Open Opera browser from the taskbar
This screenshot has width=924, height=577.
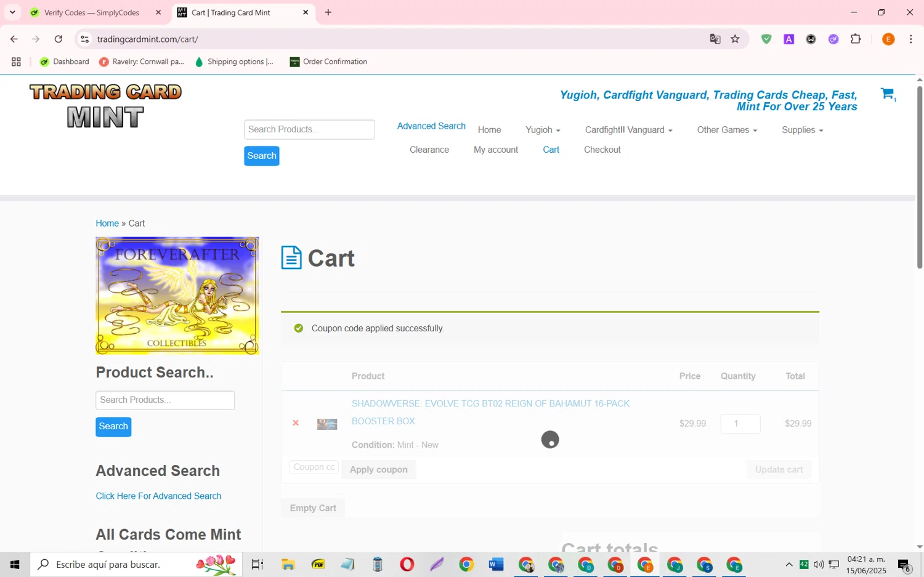(x=407, y=564)
